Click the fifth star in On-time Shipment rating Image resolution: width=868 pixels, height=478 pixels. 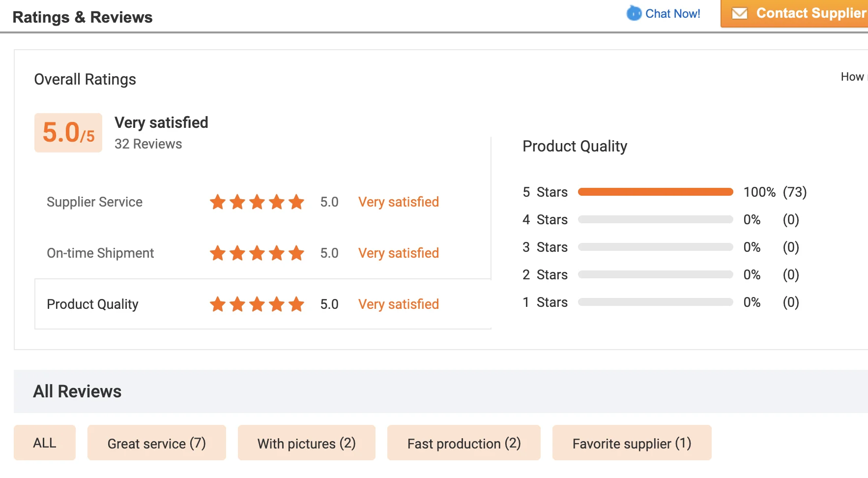[296, 253]
